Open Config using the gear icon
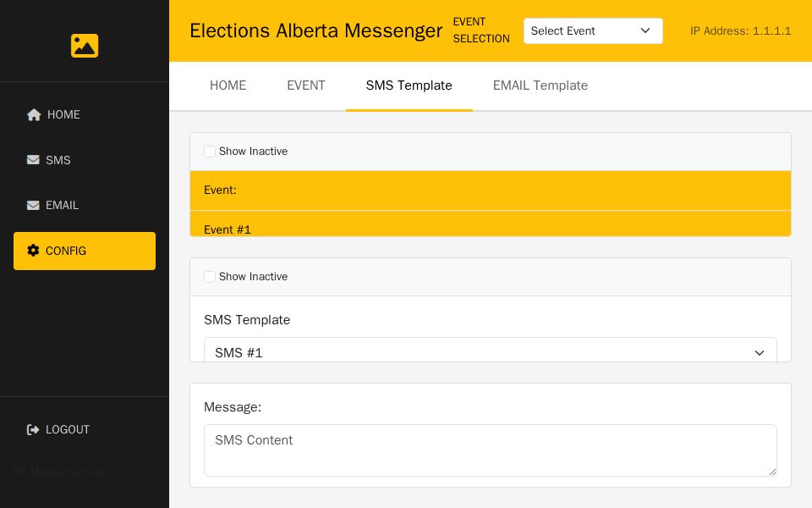 33,251
